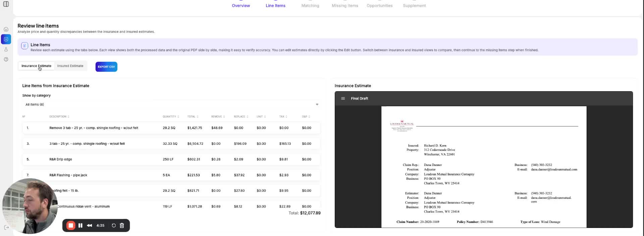Click the Export CSV button

tap(106, 67)
